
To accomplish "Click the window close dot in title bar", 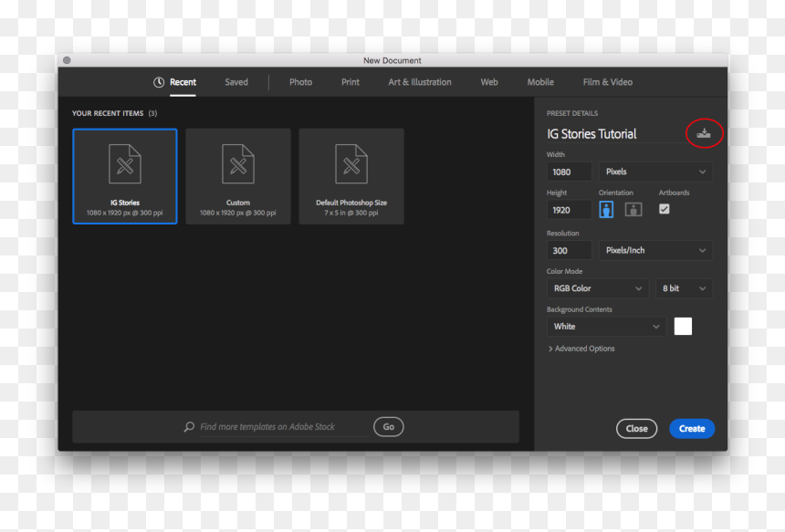I will pos(67,60).
